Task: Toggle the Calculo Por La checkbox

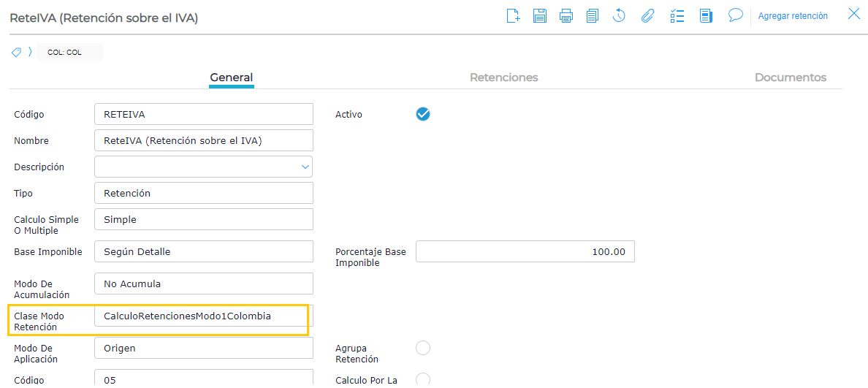Action: [x=423, y=379]
